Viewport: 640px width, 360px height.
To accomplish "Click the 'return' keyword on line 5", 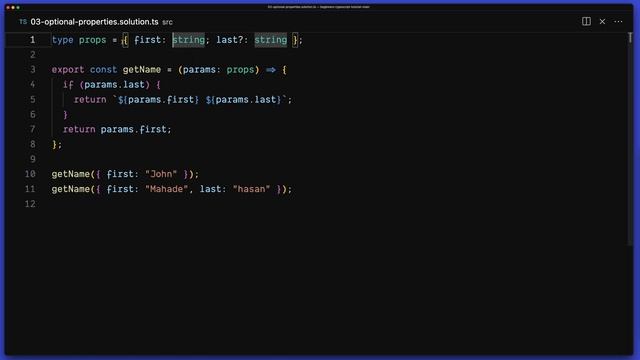I will pyautogui.click(x=90, y=100).
